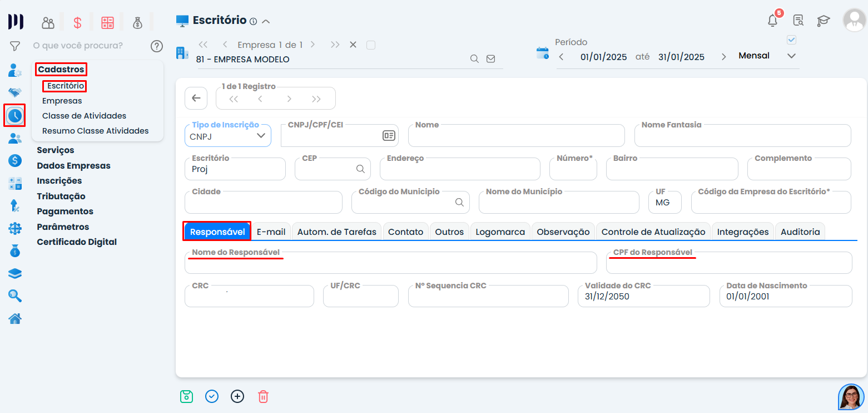Open the Mensal period dropdown
This screenshot has height=413, width=868.
(x=767, y=56)
